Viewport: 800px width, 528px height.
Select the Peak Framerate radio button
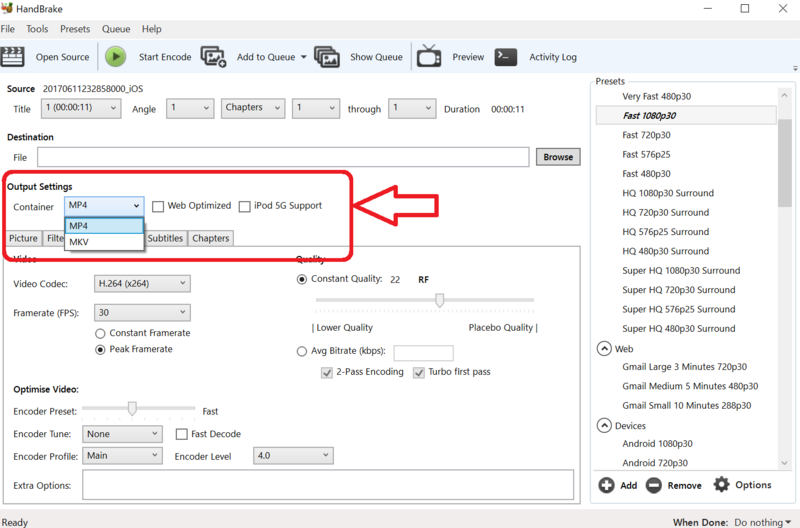click(x=100, y=349)
